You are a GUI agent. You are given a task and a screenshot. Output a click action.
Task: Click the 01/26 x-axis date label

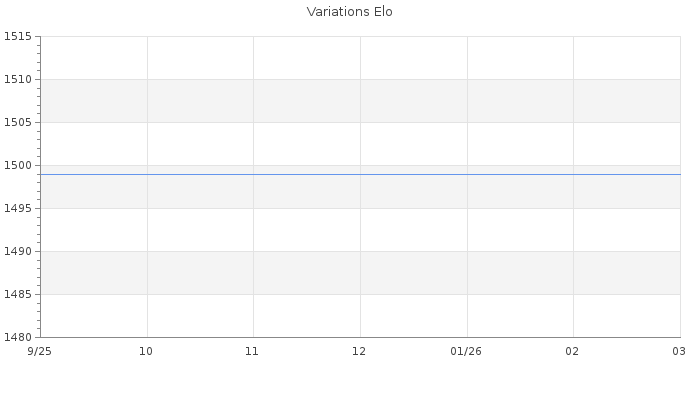click(x=466, y=352)
